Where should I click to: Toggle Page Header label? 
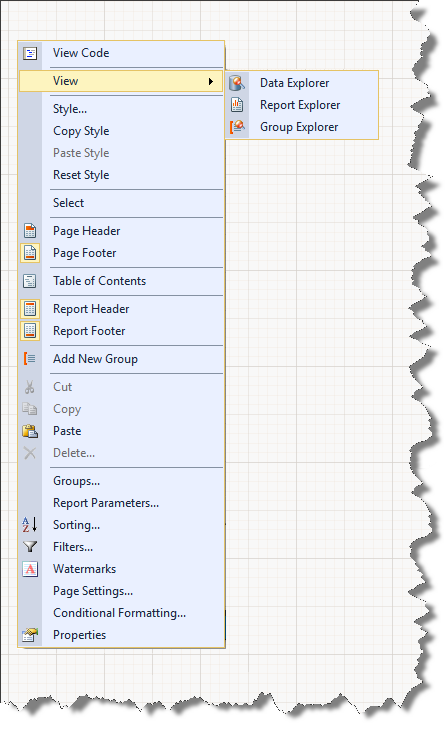[86, 231]
